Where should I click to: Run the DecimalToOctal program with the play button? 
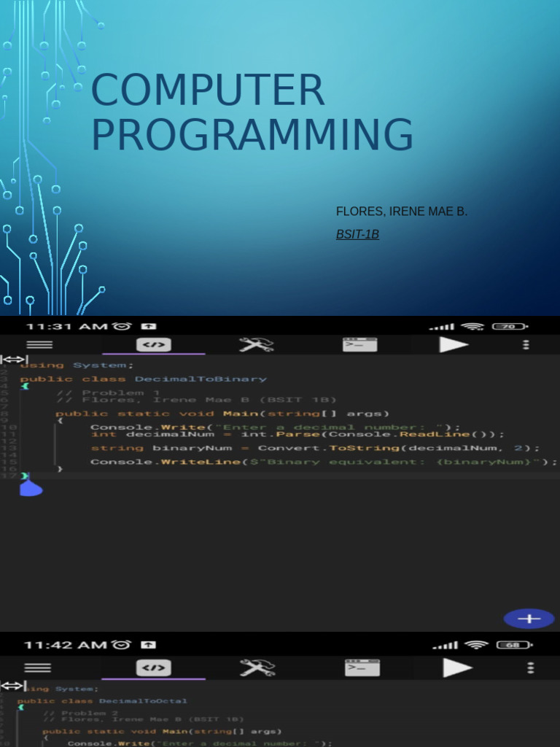(x=457, y=667)
